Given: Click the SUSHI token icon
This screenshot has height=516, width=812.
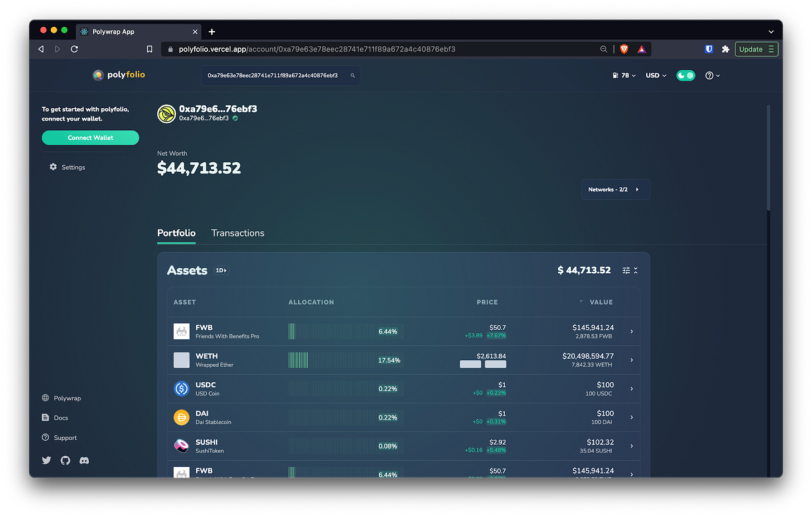Looking at the screenshot, I should click(x=181, y=446).
